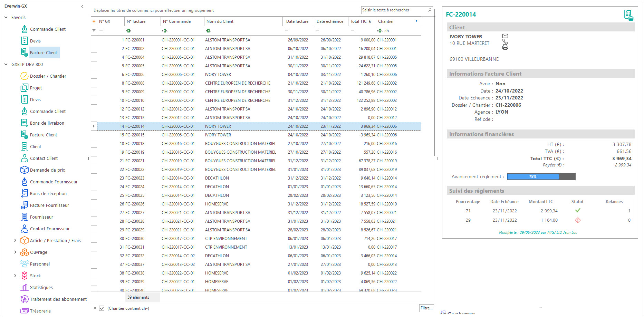Sort by Nom du Client column header
Screen dimensions: 644x317
click(x=243, y=21)
